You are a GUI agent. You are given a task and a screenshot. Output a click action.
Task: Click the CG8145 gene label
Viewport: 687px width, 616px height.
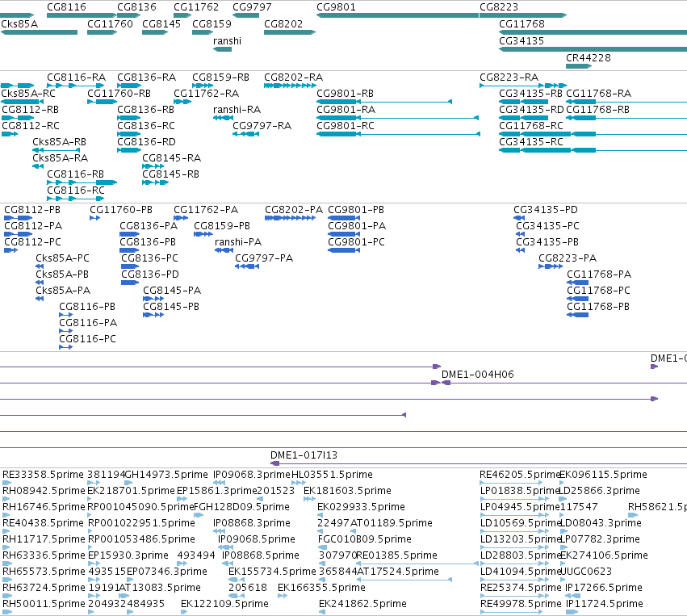(161, 24)
